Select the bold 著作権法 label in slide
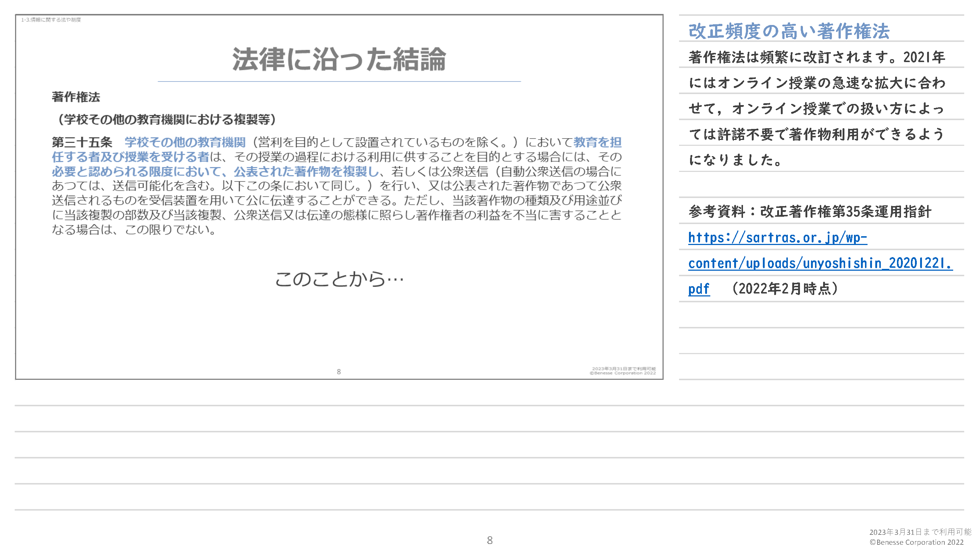This screenshot has height=551, width=980. pyautogui.click(x=76, y=97)
